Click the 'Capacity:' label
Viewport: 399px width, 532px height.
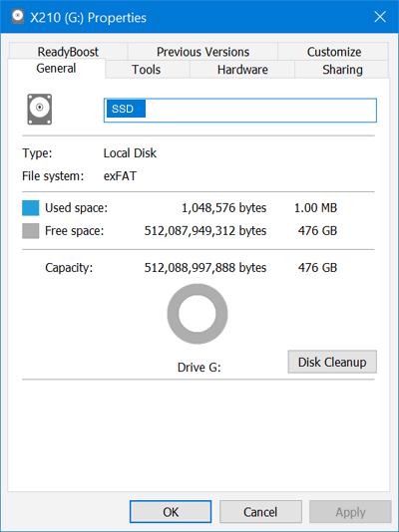tap(69, 268)
